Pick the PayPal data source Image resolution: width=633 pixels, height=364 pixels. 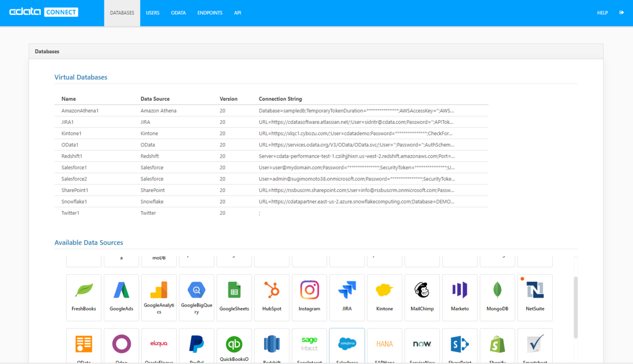click(197, 346)
